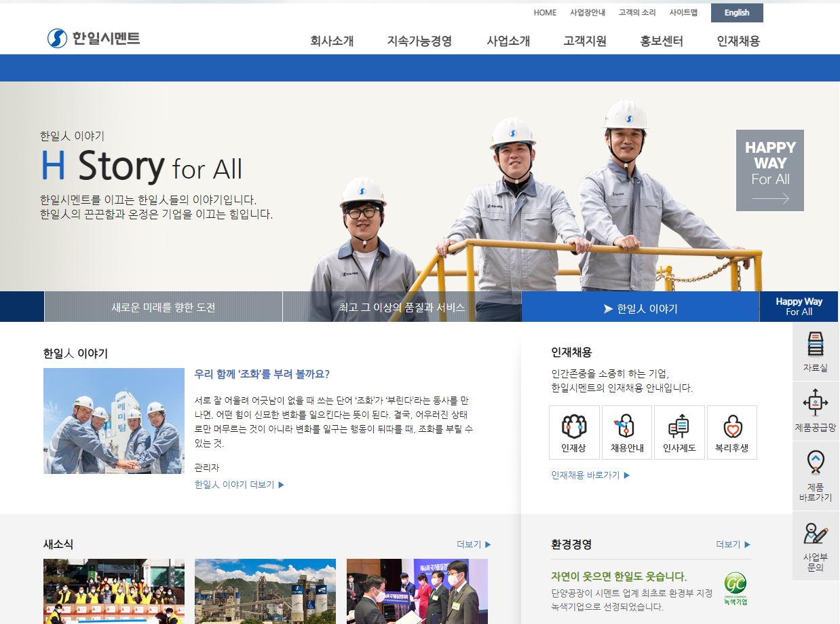Open the cement plant news thumbnail
Screen dimensions: 840x624
tap(265, 591)
